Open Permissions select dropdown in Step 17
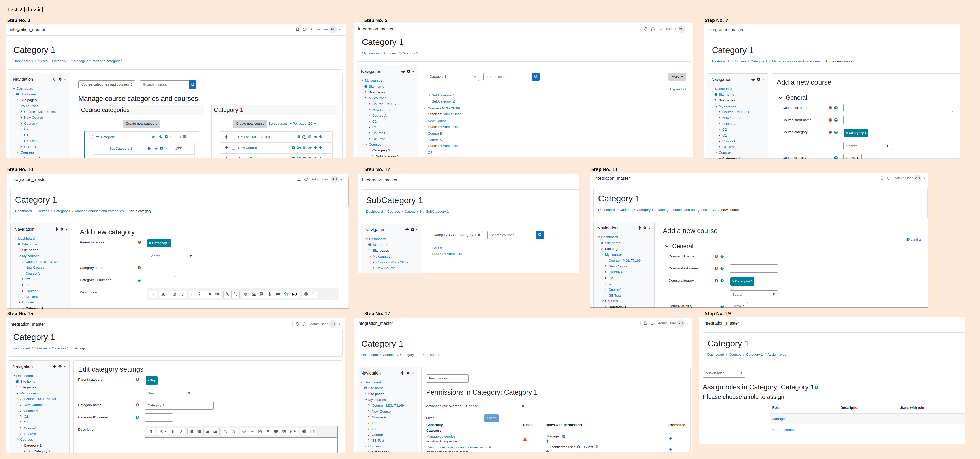Viewport: 980px width, 459px height. (x=447, y=378)
